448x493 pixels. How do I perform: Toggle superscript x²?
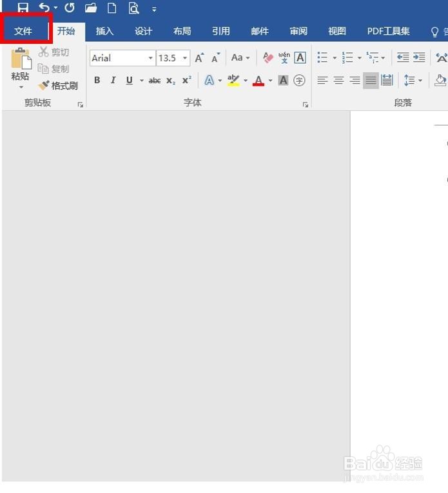(187, 80)
